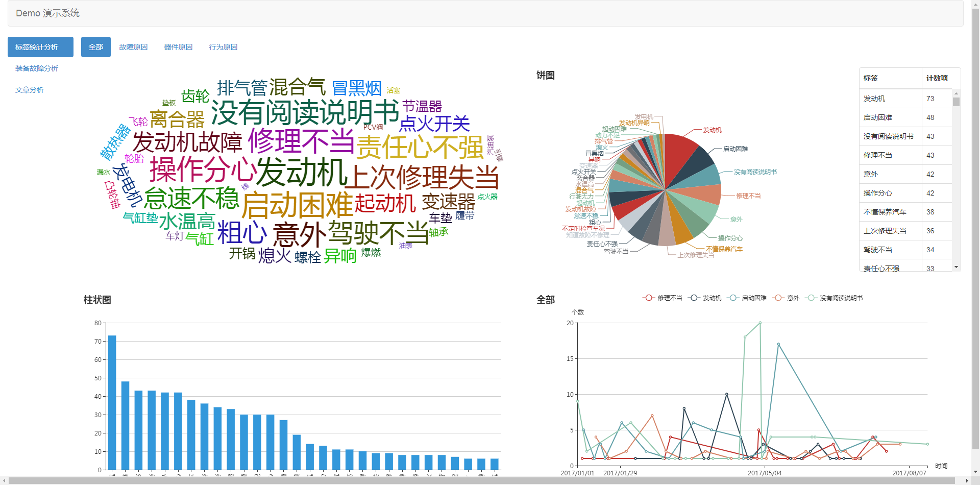The height and width of the screenshot is (485, 980).
Task: Click the table's scroll-down arrow
Action: coord(956,267)
